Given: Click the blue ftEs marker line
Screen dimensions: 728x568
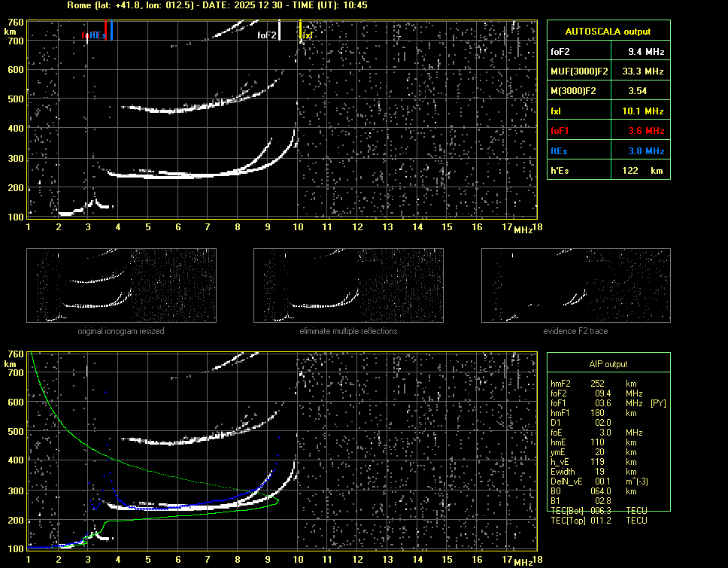Looking at the screenshot, I should click(x=111, y=30).
